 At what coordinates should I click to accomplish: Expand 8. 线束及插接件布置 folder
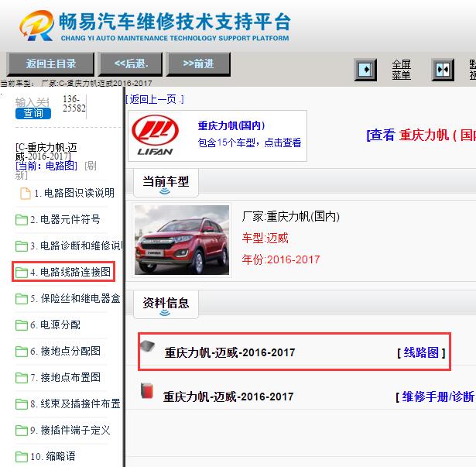coord(75,403)
